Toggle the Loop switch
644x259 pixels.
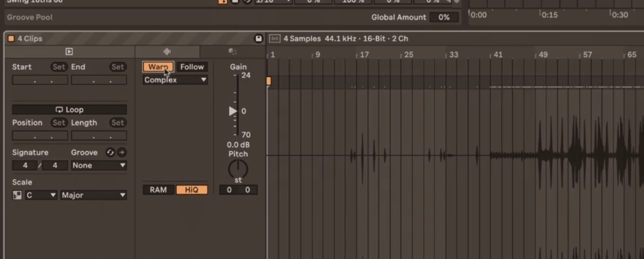tap(70, 109)
